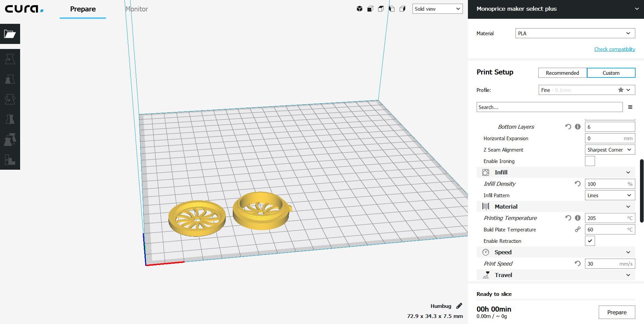
Task: Switch camera to top view icon
Action: point(381,9)
